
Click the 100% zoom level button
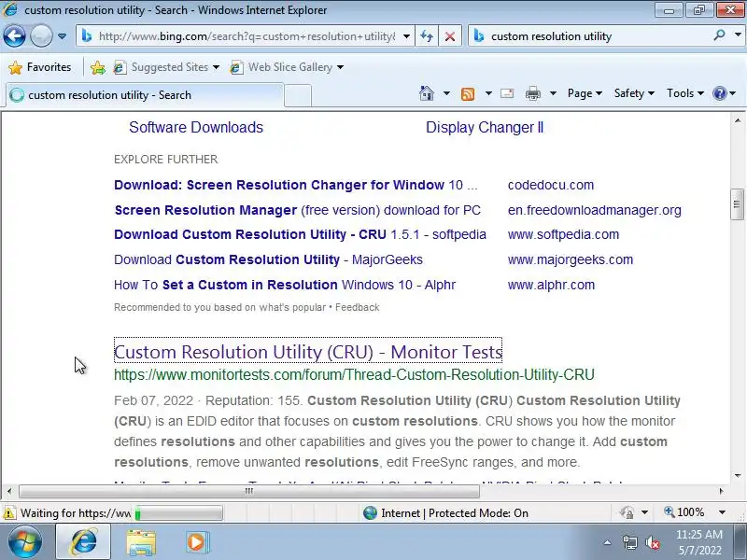pyautogui.click(x=684, y=512)
